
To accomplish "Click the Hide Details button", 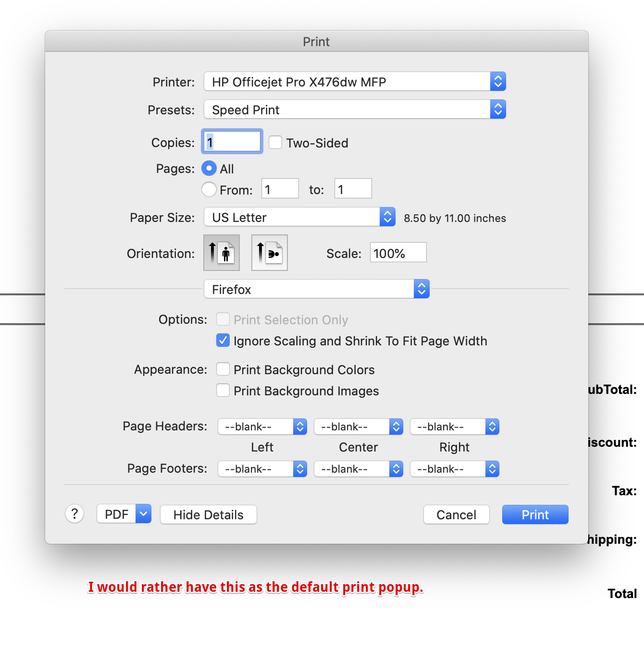I will click(x=209, y=514).
